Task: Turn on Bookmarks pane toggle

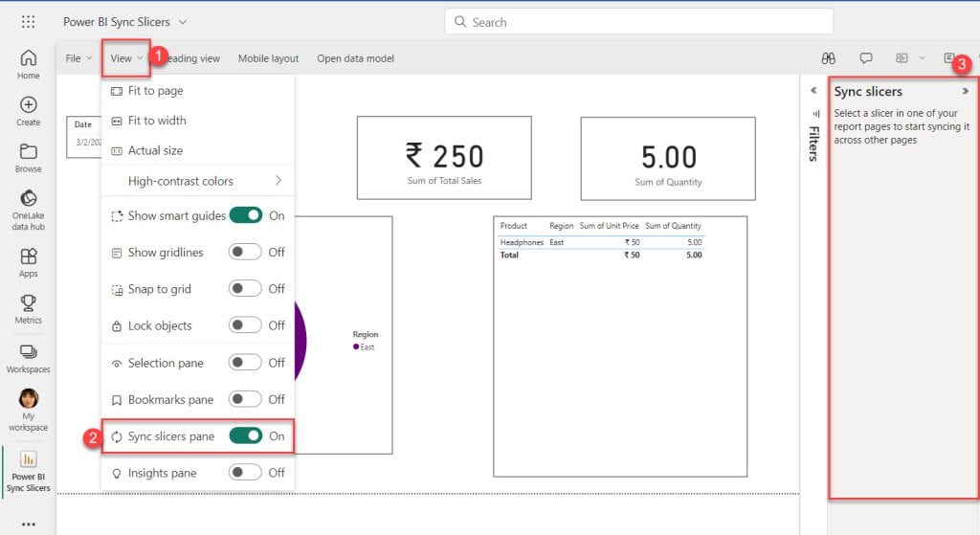Action: pos(245,399)
